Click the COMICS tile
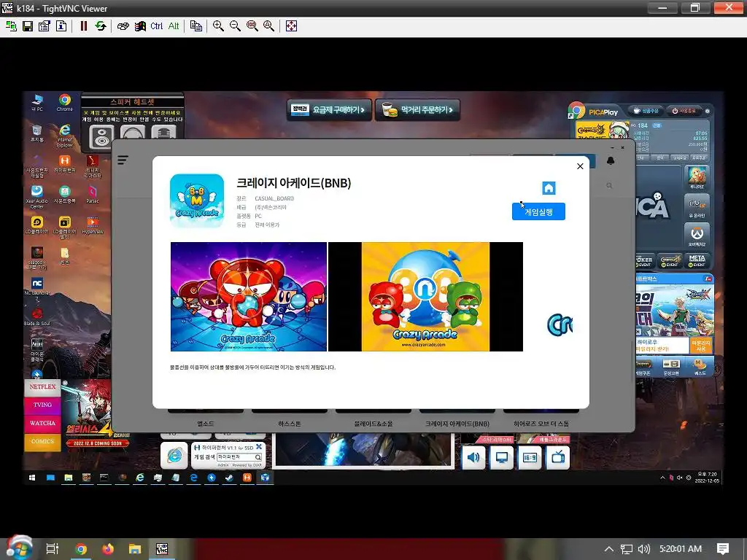The image size is (747, 560). 42,441
